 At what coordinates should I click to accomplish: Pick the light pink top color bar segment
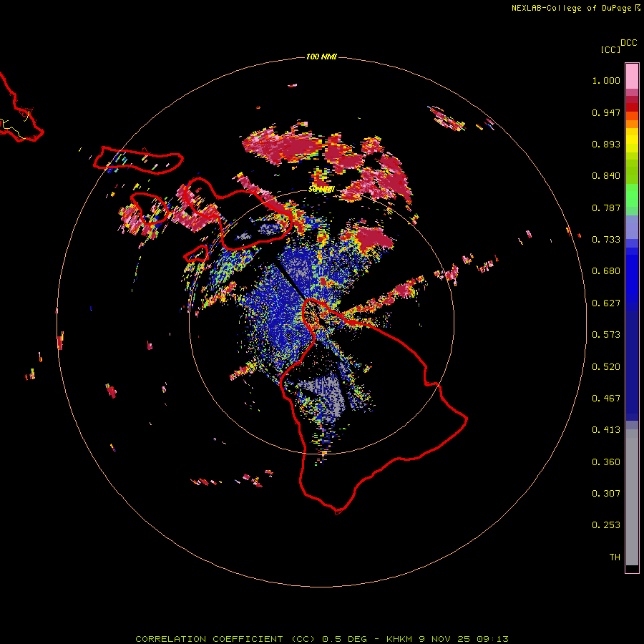(x=632, y=76)
